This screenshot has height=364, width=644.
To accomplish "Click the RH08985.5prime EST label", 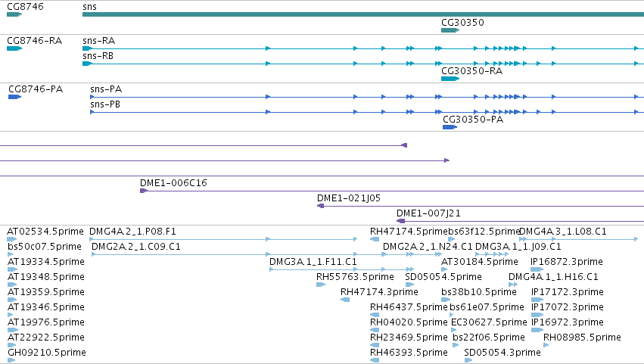I will tap(582, 338).
